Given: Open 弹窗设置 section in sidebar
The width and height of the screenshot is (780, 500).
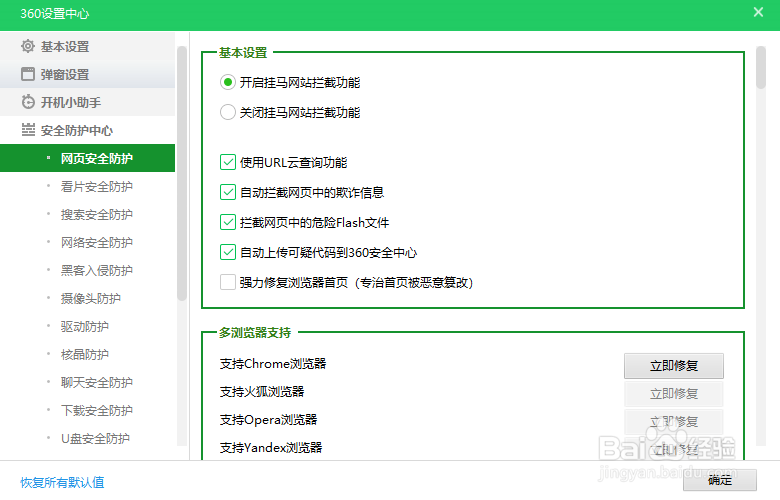Looking at the screenshot, I should click(88, 75).
